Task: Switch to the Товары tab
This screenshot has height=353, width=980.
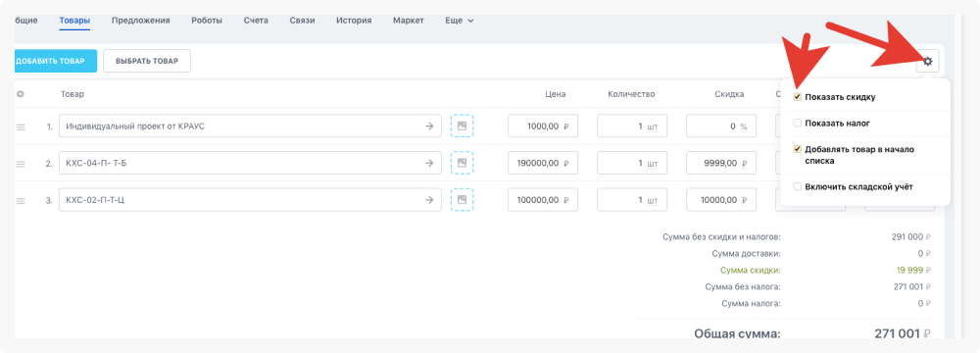Action: click(x=75, y=21)
